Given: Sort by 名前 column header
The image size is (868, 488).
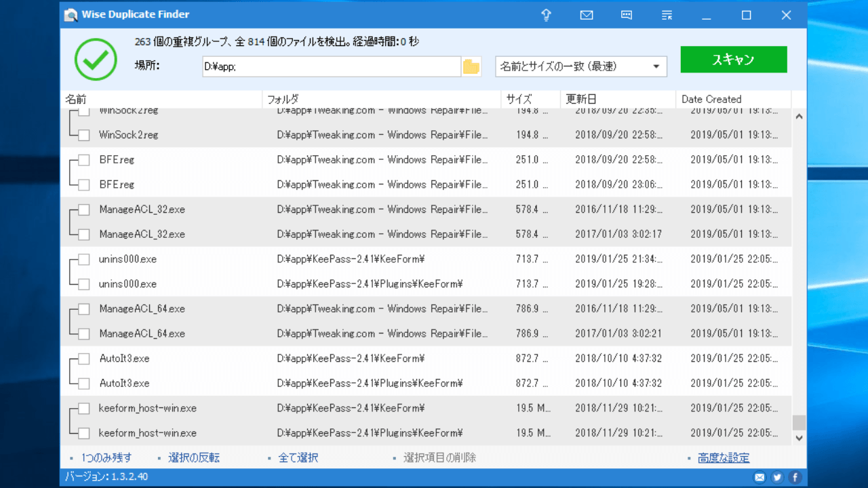Looking at the screenshot, I should pos(161,99).
